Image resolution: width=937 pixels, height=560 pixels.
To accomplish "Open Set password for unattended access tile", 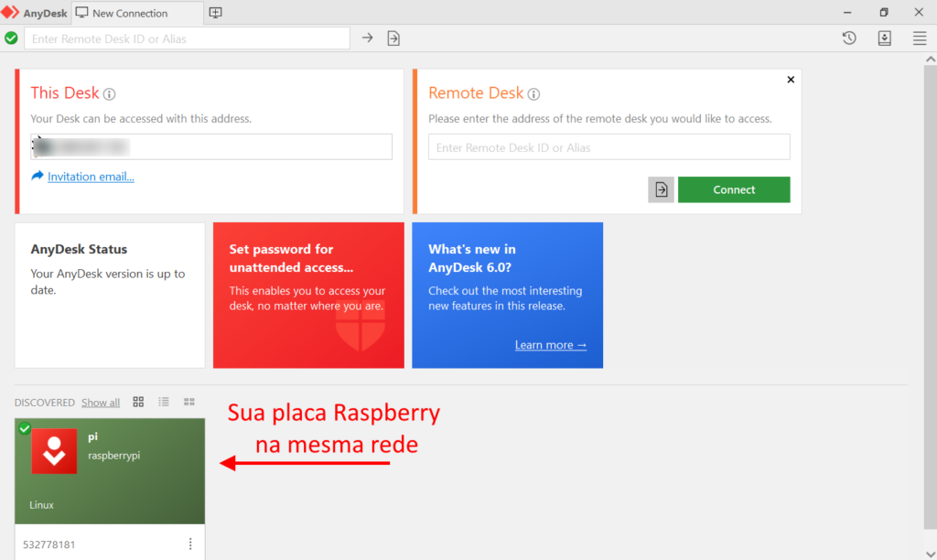I will pyautogui.click(x=308, y=296).
